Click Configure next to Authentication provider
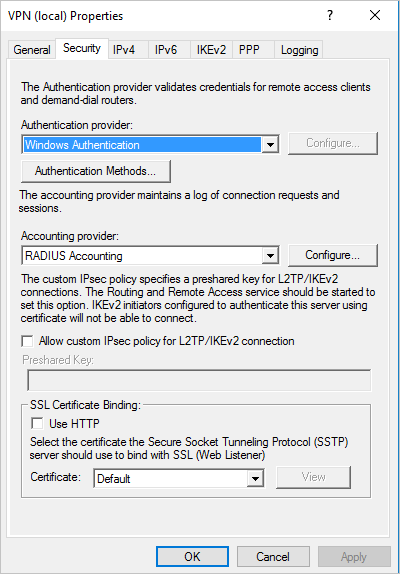 pos(333,143)
